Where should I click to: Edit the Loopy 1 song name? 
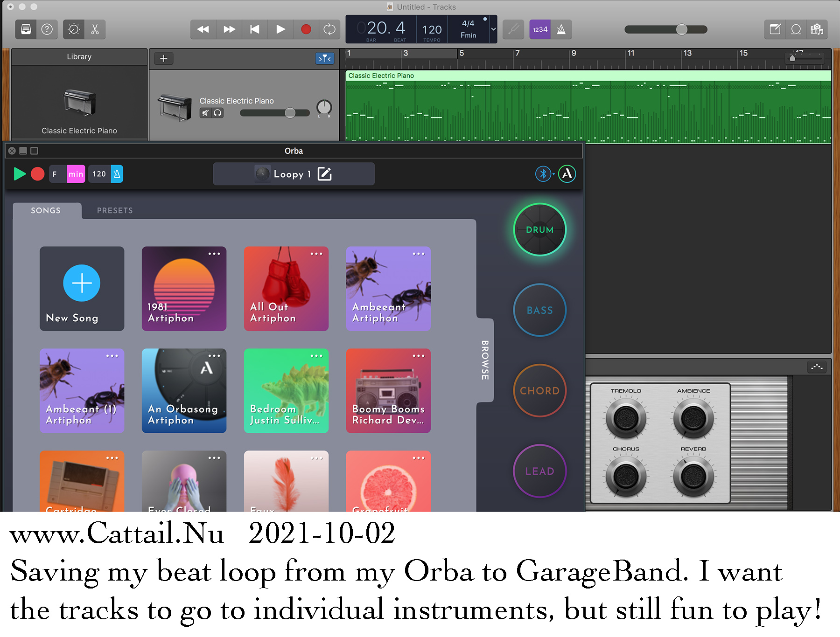click(x=324, y=174)
